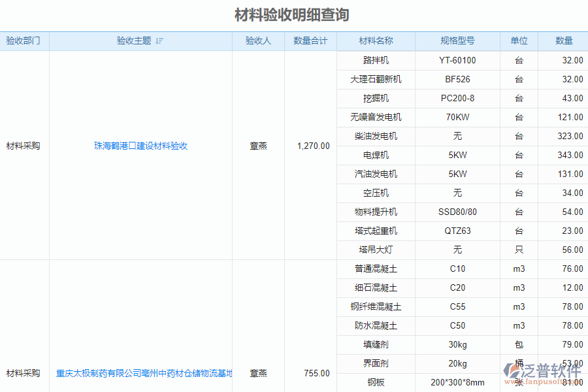Click the total quantity 1,270.00 cell
Image resolution: width=588 pixels, height=392 pixels.
coord(313,146)
